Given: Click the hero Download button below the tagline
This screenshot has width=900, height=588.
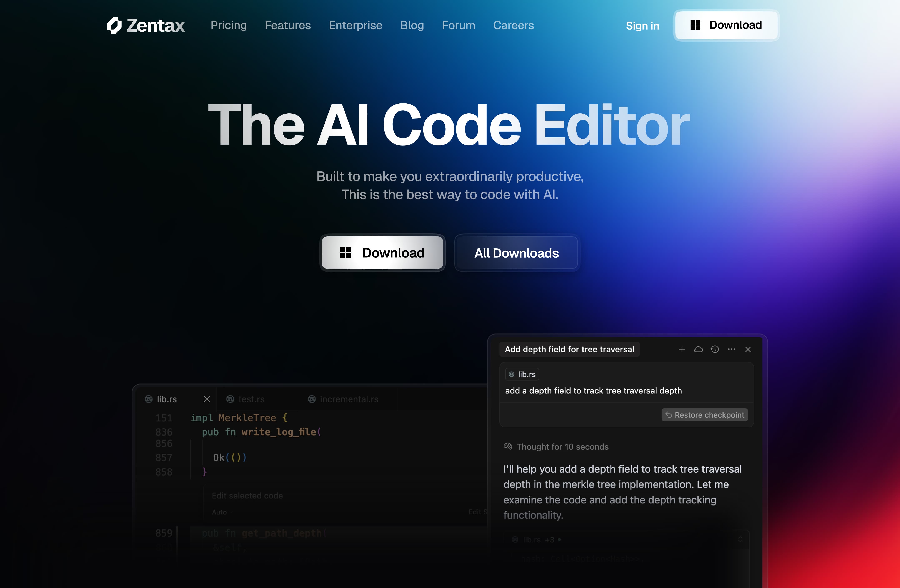Looking at the screenshot, I should (x=382, y=253).
